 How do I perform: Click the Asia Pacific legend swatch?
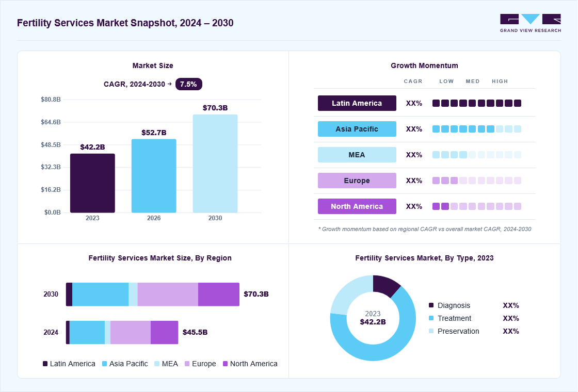pos(105,364)
